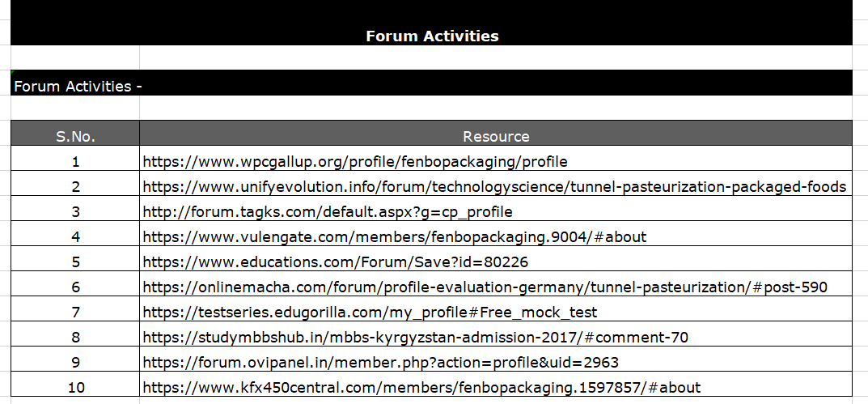Viewport: 868px width, 404px height.
Task: Open the studymbbshub.in comment link
Action: pyautogui.click(x=416, y=338)
